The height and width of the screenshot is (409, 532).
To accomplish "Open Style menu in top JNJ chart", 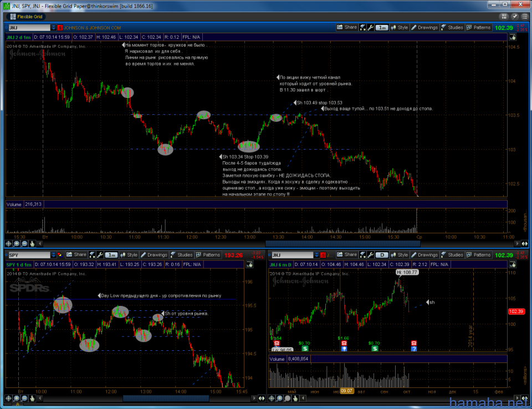I will (400, 28).
